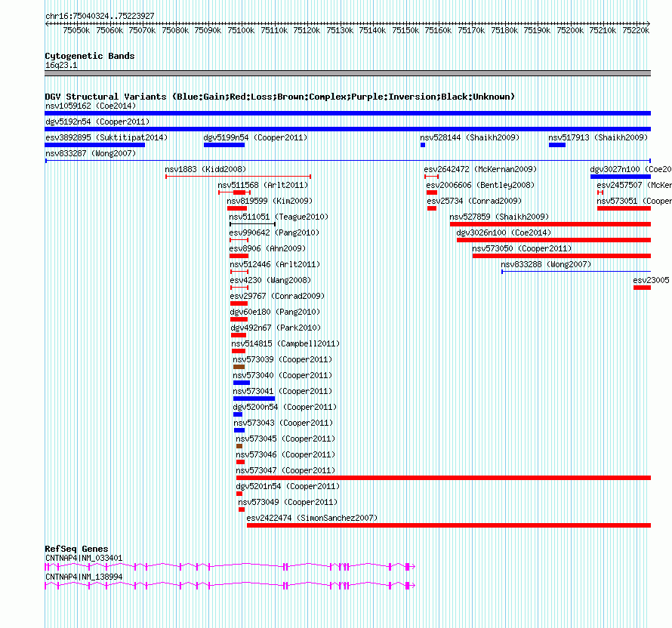Image resolution: width=672 pixels, height=628 pixels.
Task: Click the blue gain bar under nsv573041
Action: tap(254, 399)
